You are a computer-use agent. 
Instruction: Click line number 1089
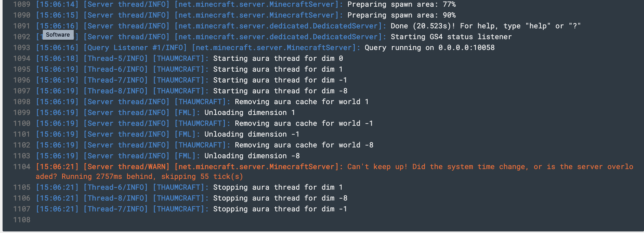pos(22,4)
